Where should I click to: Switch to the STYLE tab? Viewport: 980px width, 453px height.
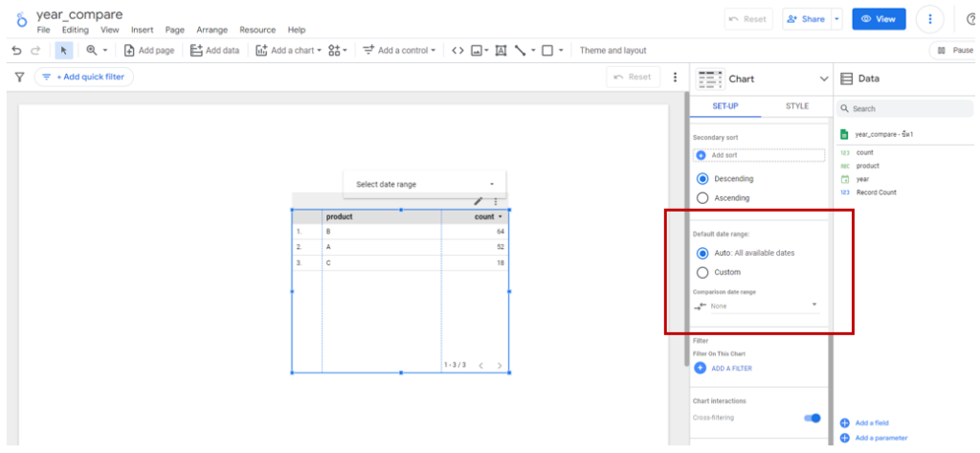796,106
